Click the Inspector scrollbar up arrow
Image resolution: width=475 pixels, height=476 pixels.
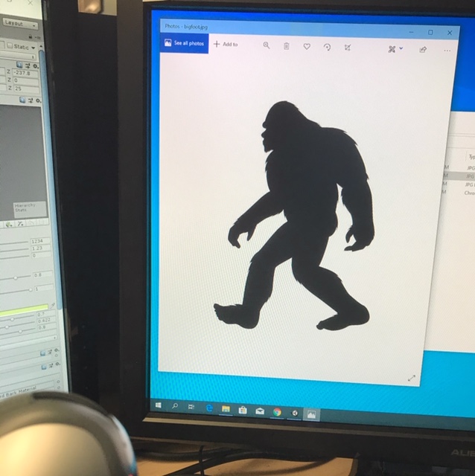[x=42, y=45]
